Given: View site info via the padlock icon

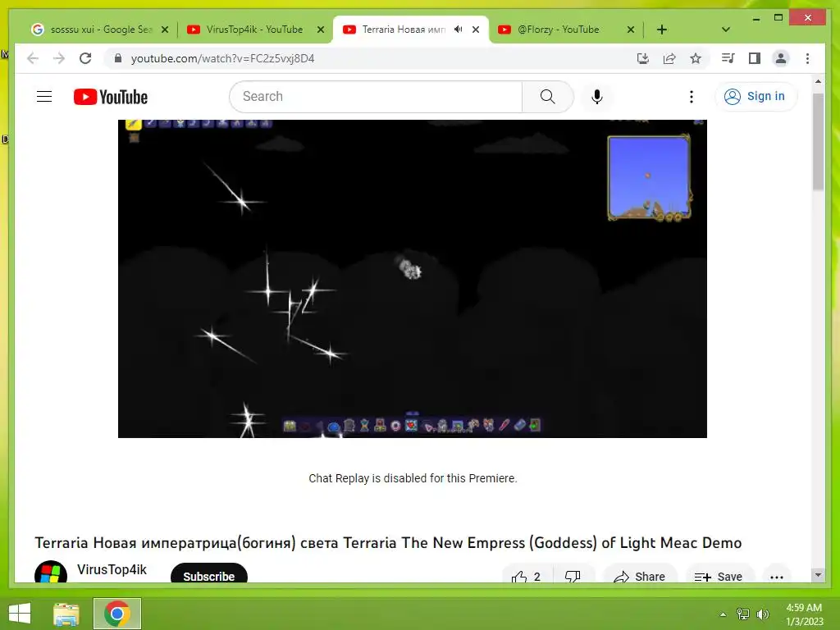Looking at the screenshot, I should click(118, 58).
